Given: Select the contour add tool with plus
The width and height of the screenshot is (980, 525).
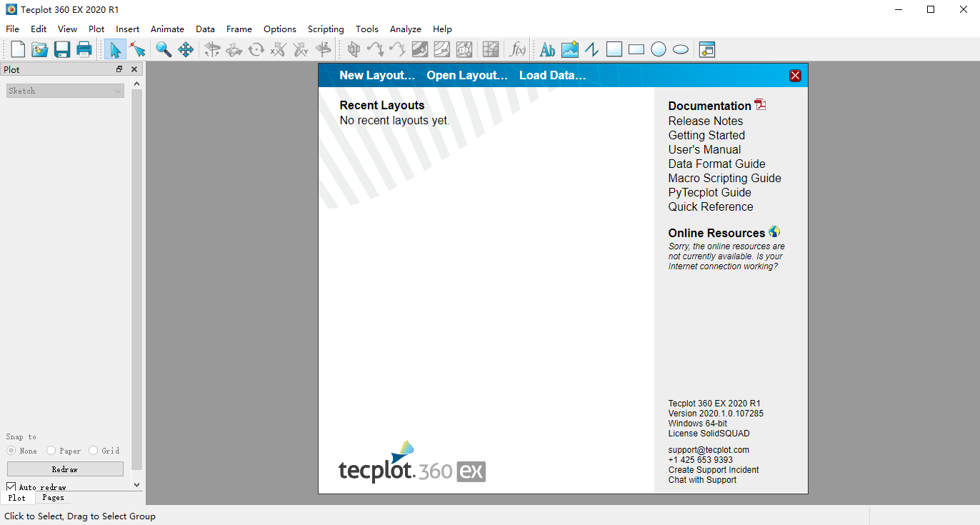Looking at the screenshot, I should [x=420, y=49].
